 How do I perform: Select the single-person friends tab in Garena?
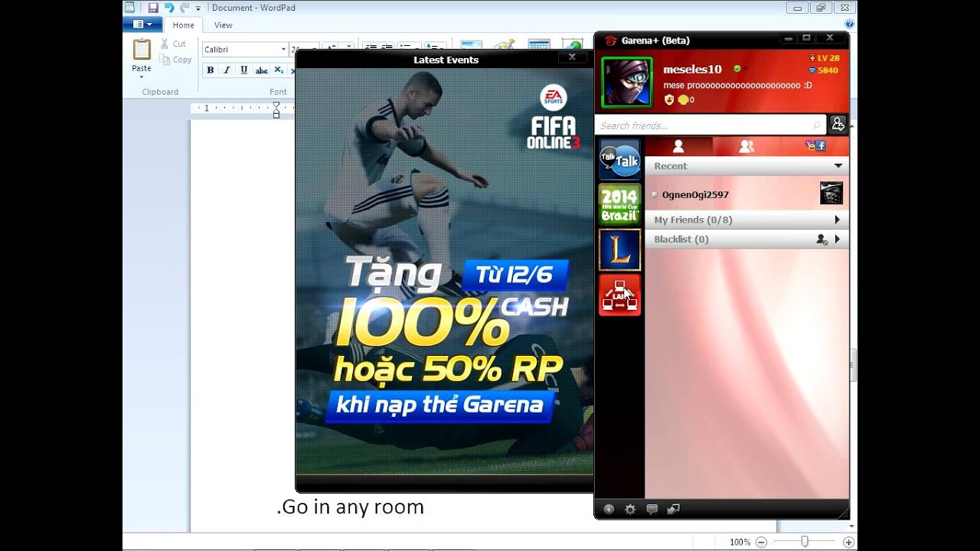678,146
